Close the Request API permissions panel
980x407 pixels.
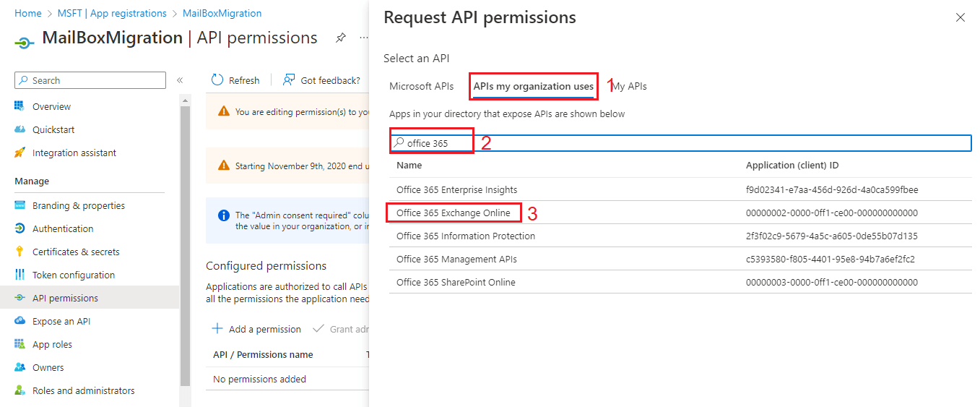coord(960,18)
